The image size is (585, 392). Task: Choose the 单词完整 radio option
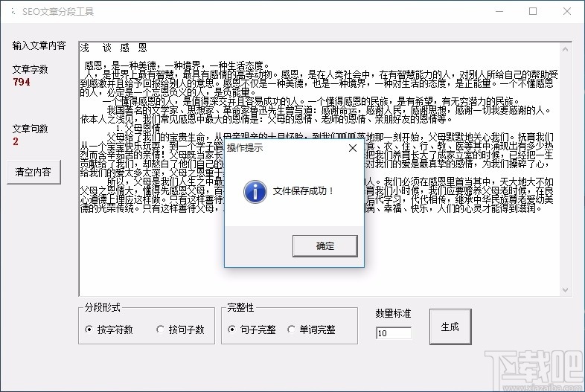(312, 330)
